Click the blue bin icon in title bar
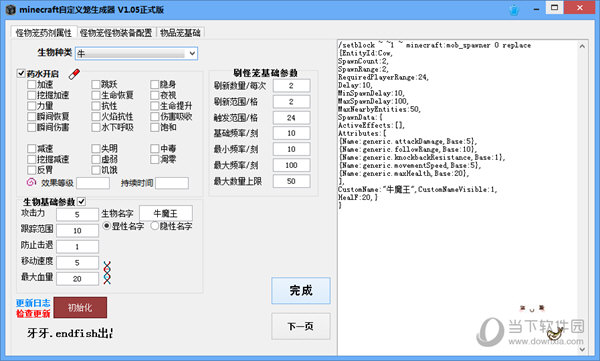 tap(514, 10)
